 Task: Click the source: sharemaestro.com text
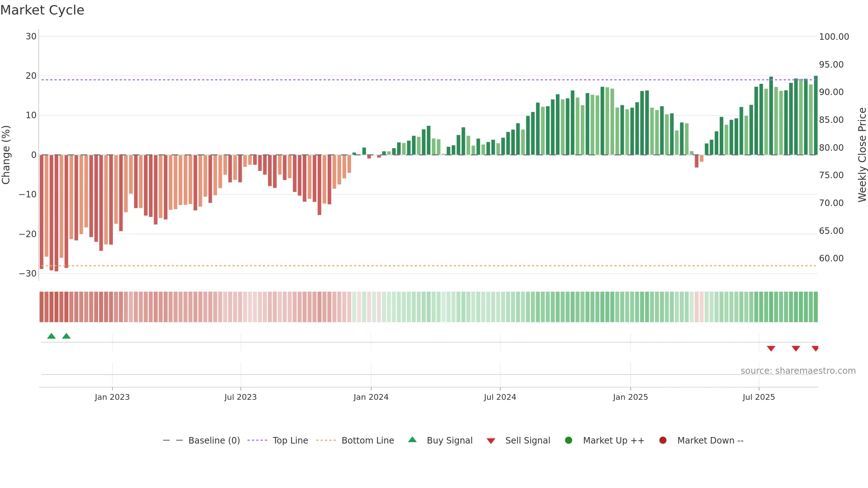pyautogui.click(x=798, y=371)
